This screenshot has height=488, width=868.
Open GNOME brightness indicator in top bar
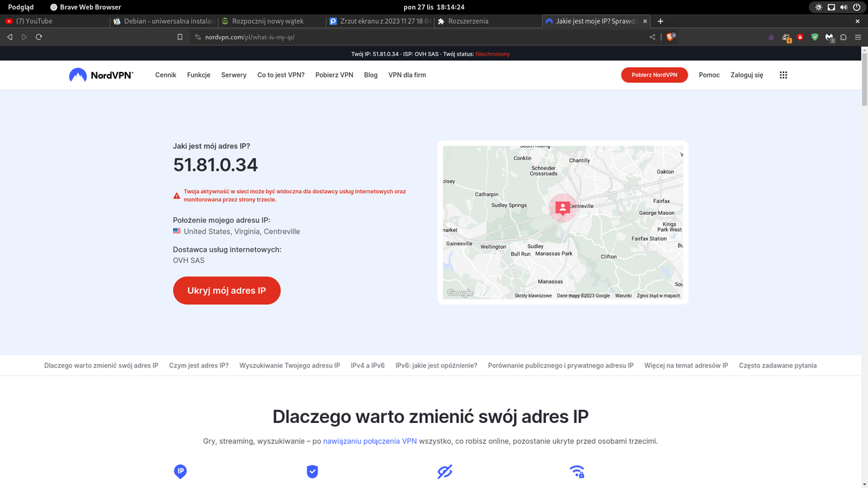pos(818,7)
